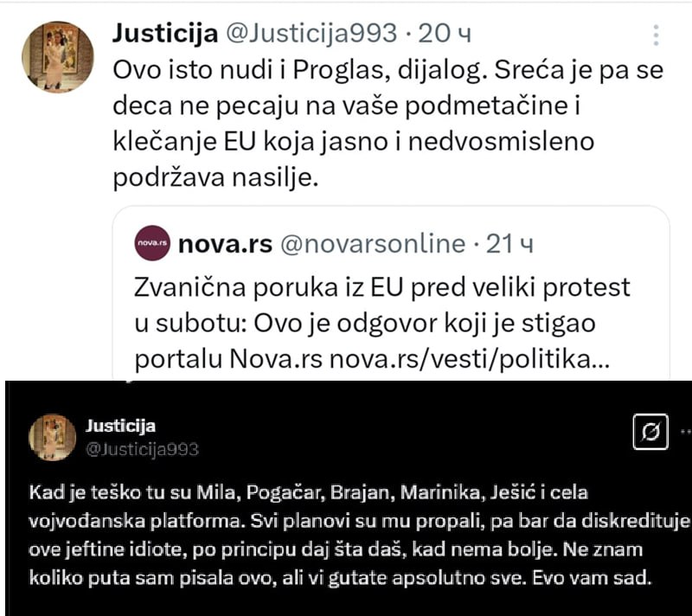The width and height of the screenshot is (692, 616).
Task: Open the three-dot menu on Justicija's tweet
Action: click(x=657, y=35)
